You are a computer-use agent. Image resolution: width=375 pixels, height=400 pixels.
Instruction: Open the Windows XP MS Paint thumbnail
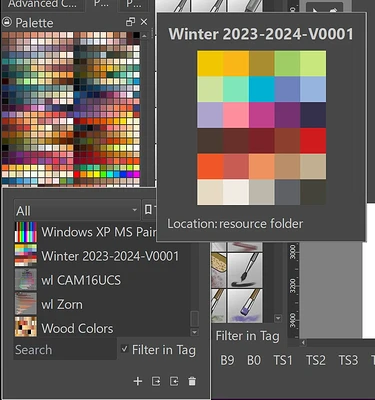(x=26, y=232)
